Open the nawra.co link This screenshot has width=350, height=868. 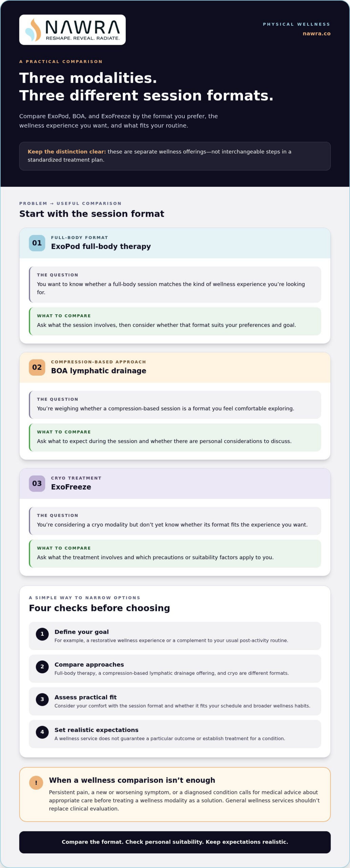316,34
